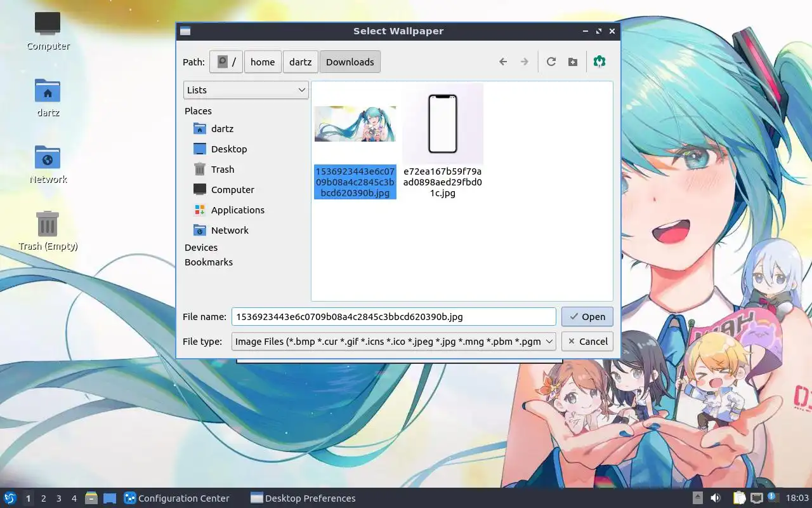812x508 pixels.
Task: Open the removable media tray icon
Action: [x=698, y=498]
